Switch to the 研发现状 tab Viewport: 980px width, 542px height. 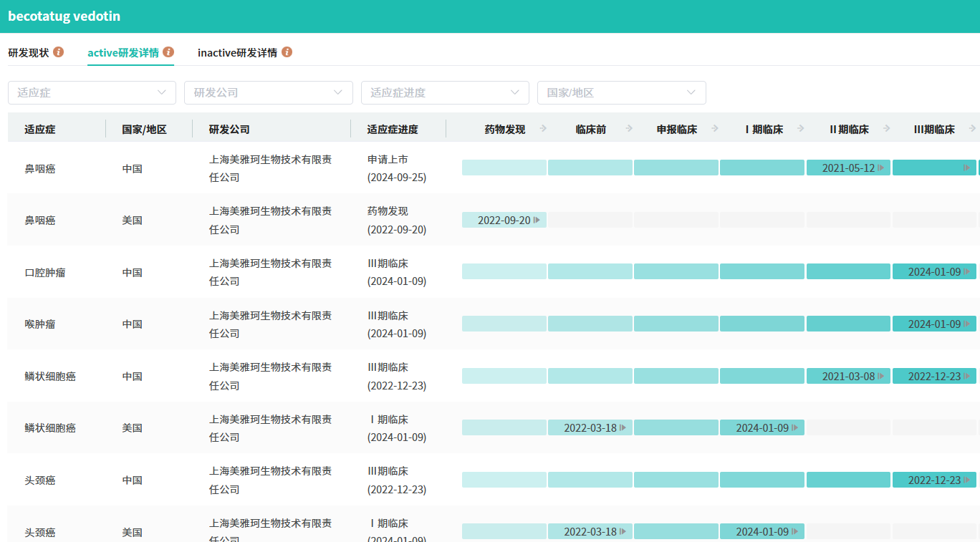[29, 52]
